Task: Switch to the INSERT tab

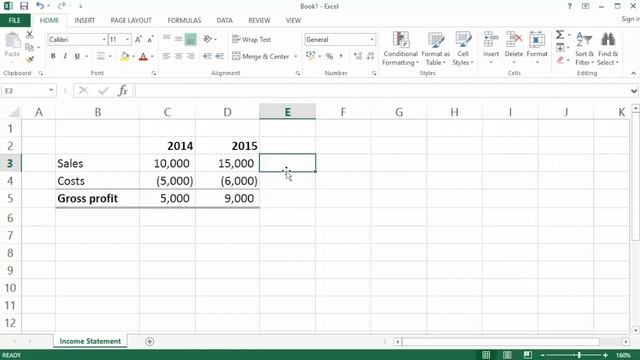Action: coord(84,20)
